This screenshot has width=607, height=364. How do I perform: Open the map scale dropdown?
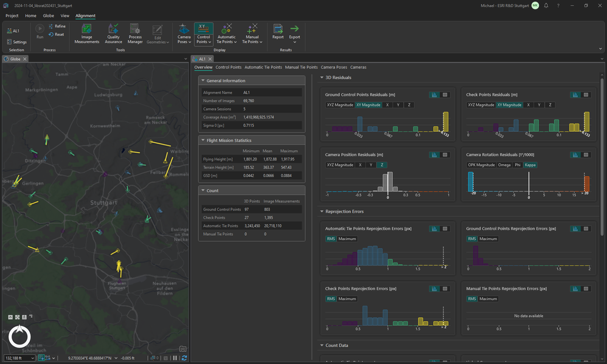tap(33, 358)
